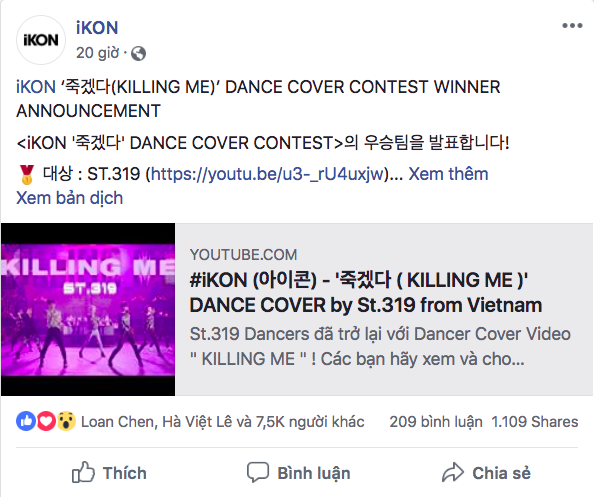View the 209 bình luận comments
The image size is (594, 497).
tap(436, 422)
